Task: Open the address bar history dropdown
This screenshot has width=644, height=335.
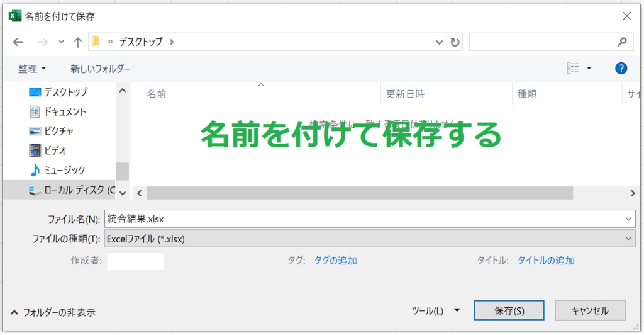Action: tap(439, 42)
